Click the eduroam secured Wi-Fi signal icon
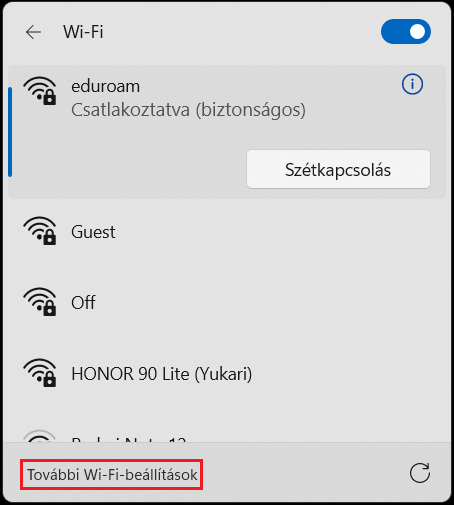Viewport: 454px width, 505px height. tap(40, 91)
